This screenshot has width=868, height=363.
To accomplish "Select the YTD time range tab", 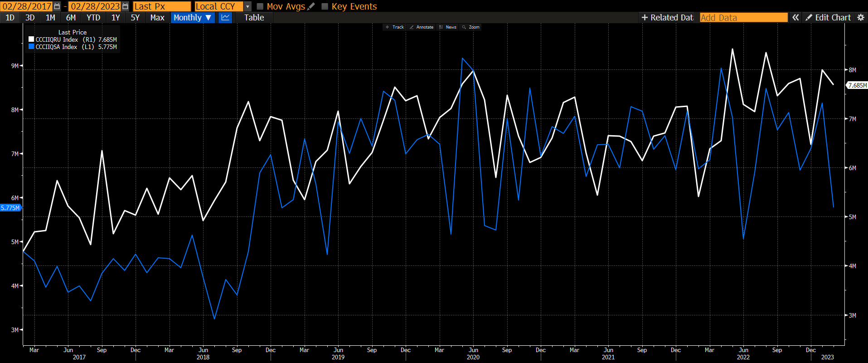I will 93,18.
